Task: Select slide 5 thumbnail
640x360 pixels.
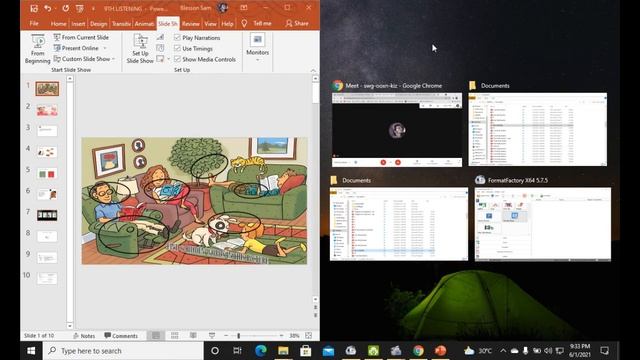Action: pyautogui.click(x=47, y=173)
